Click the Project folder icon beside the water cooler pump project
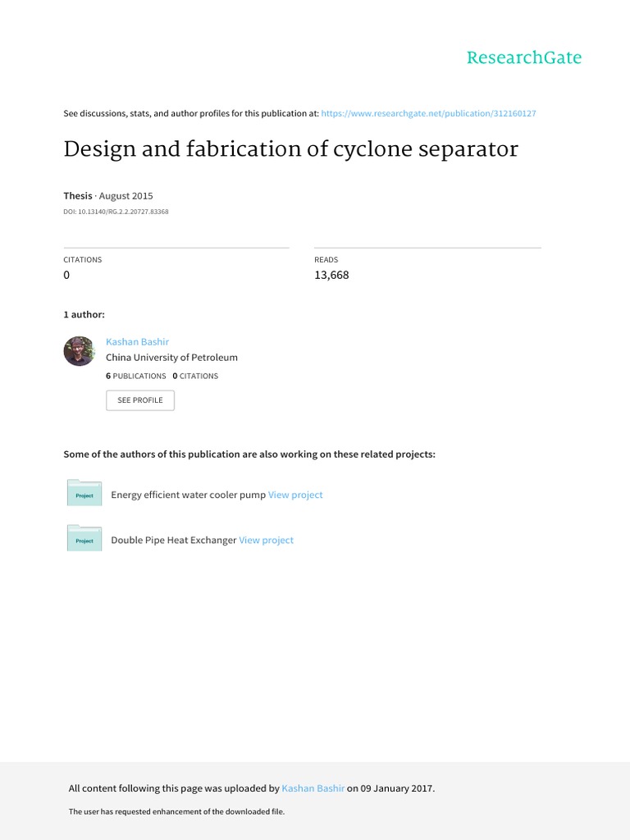Viewport: 630px width, 840px height. [84, 493]
